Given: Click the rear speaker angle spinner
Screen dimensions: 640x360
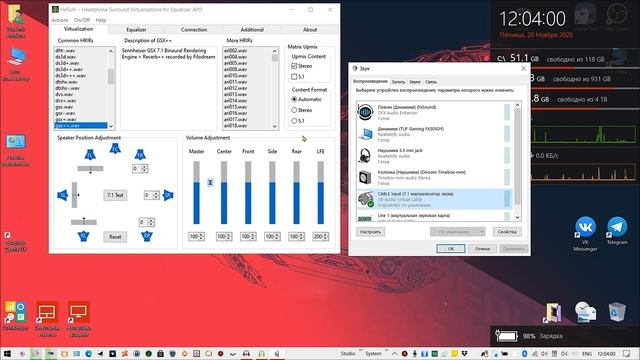Looking at the screenshot, I should (146, 222).
